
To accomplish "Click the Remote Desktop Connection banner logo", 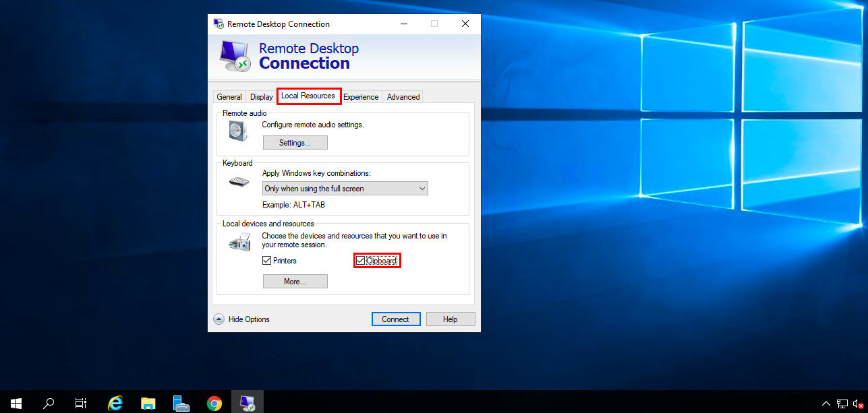I will pos(236,57).
